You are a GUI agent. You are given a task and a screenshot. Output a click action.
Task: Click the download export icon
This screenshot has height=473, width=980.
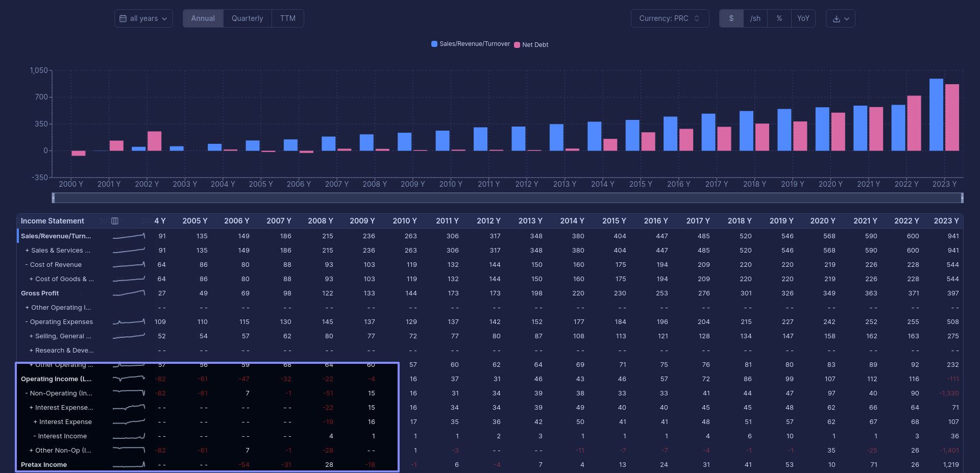pos(836,19)
